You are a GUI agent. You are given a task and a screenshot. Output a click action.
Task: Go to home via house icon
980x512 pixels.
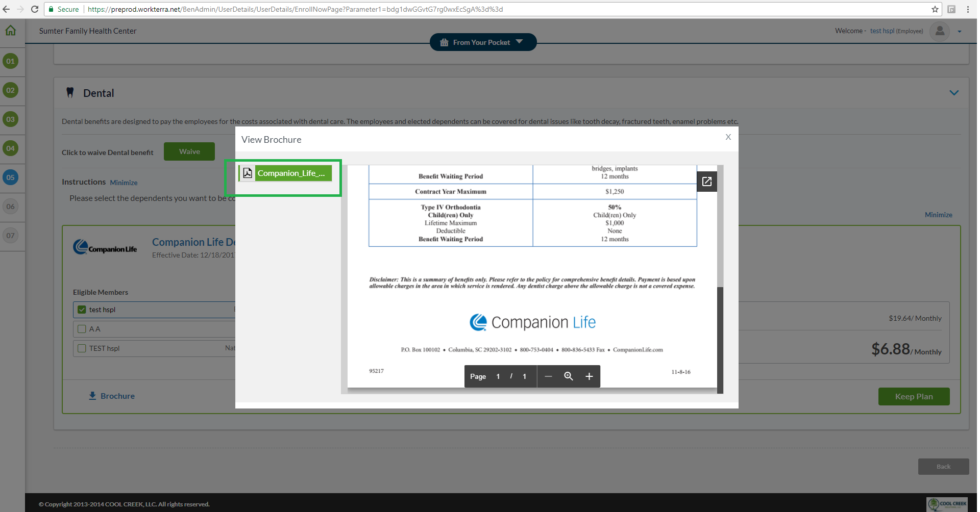click(x=10, y=31)
